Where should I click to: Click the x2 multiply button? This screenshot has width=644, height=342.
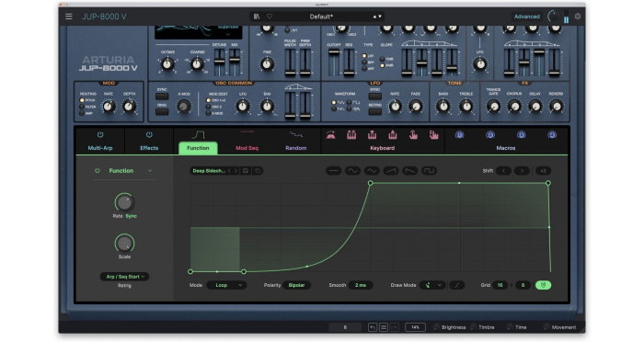point(543,171)
